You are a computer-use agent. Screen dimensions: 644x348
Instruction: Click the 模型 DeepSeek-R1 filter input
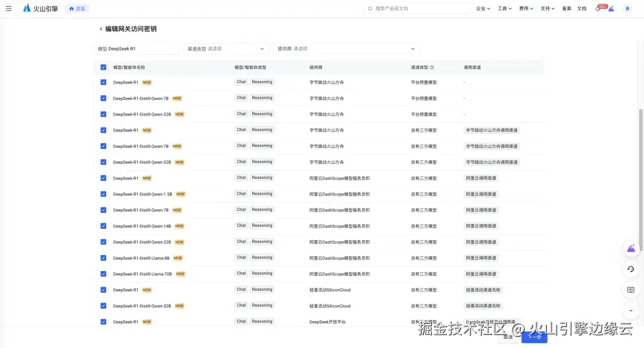136,49
